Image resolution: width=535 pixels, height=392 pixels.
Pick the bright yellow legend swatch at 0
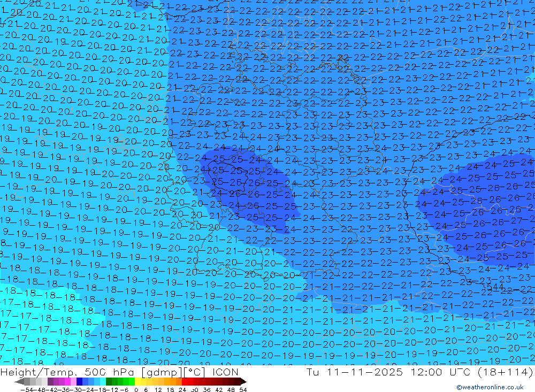tap(138, 382)
